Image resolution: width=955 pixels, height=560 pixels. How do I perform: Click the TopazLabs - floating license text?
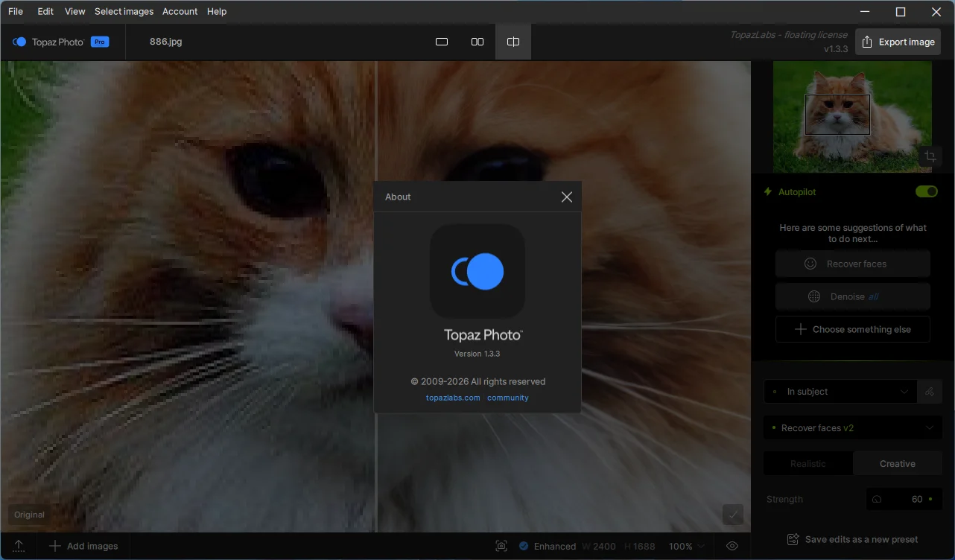click(789, 34)
